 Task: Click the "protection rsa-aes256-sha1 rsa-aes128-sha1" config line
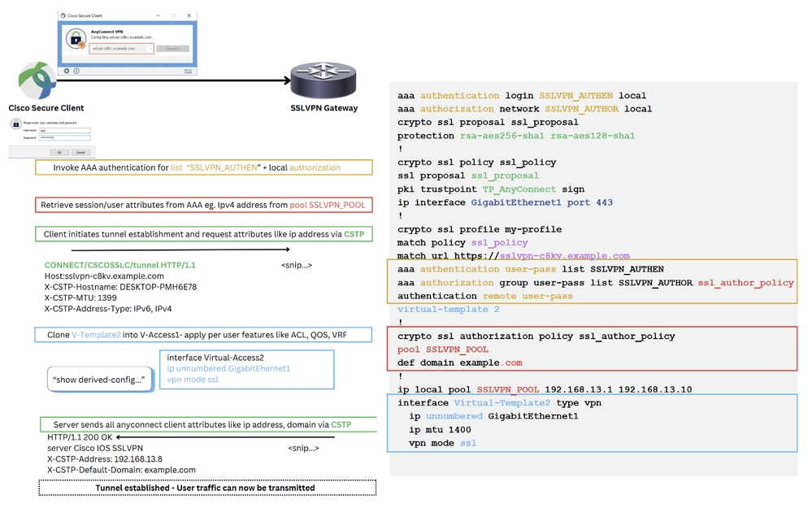coord(516,136)
